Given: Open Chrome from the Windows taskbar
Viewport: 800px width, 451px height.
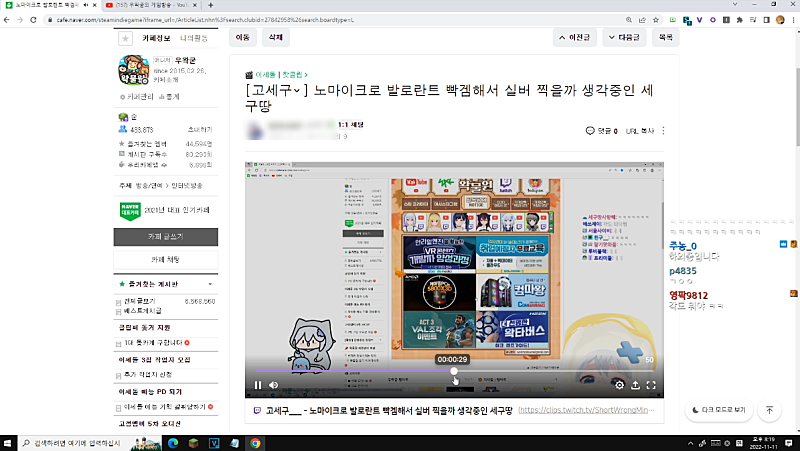Looking at the screenshot, I should pyautogui.click(x=256, y=442).
